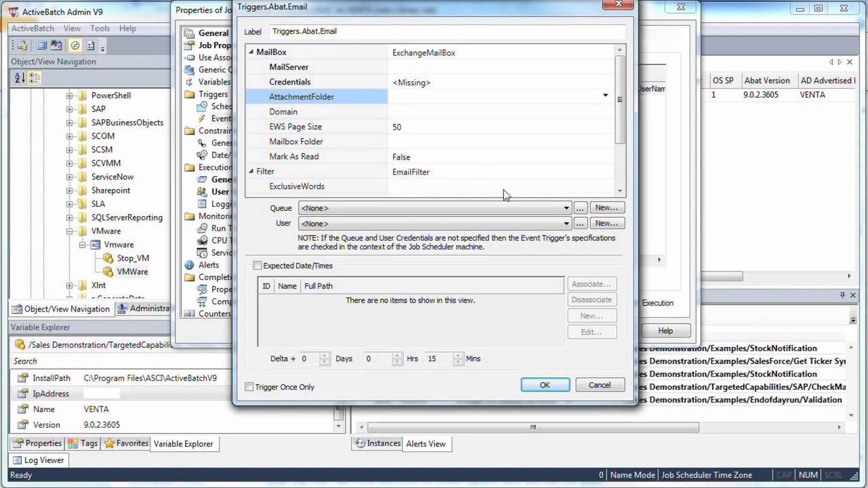The width and height of the screenshot is (868, 488).
Task: Click the Schedule clock icon under Triggers
Action: [203, 106]
